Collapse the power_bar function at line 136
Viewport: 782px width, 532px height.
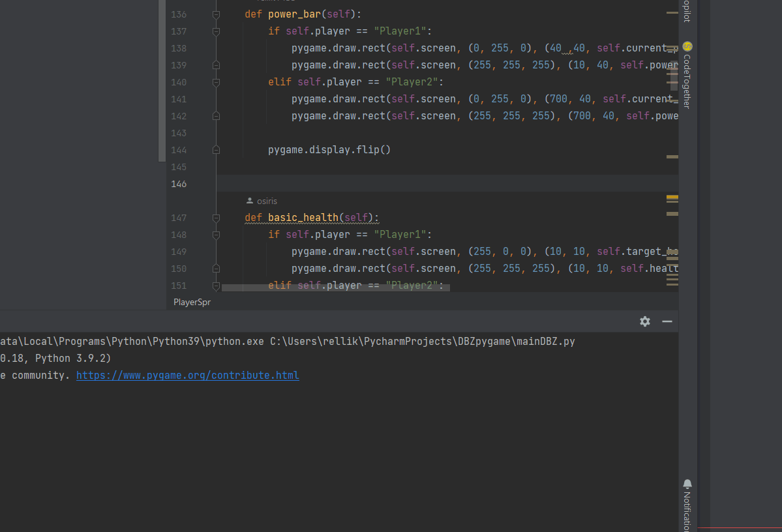click(x=216, y=14)
